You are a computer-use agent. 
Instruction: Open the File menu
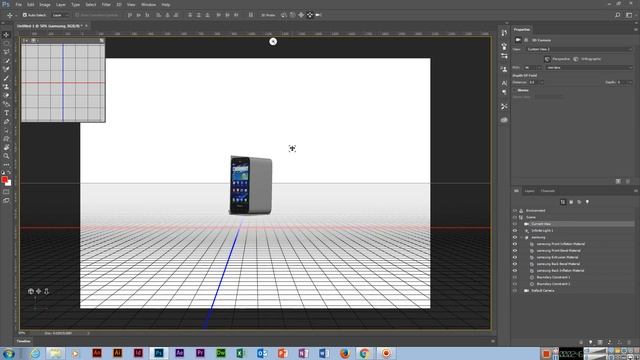pos(18,4)
